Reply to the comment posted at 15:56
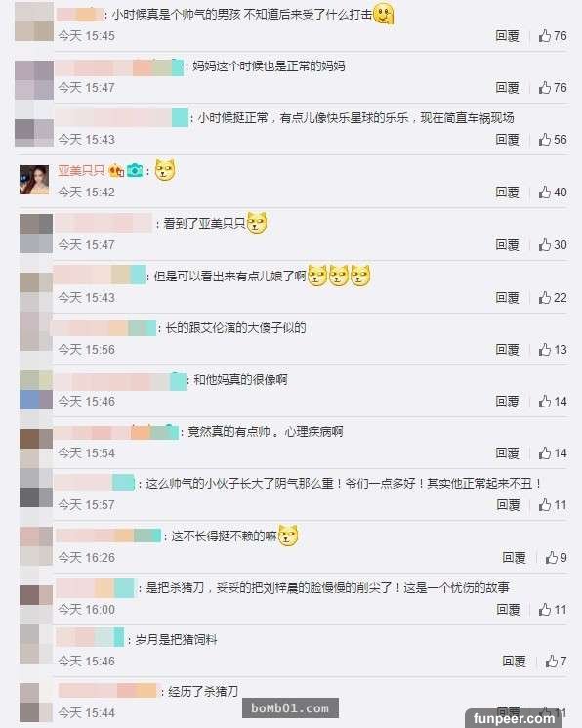This screenshot has width=582, height=728. (x=507, y=349)
